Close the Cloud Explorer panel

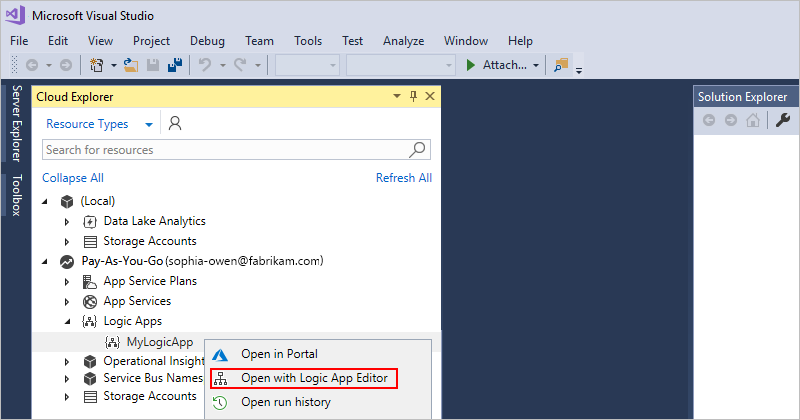(x=430, y=96)
